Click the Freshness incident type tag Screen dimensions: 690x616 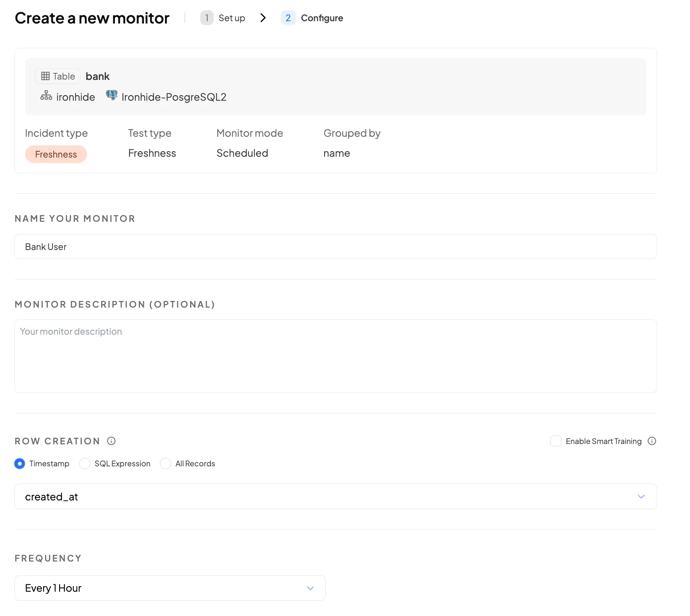click(x=56, y=154)
